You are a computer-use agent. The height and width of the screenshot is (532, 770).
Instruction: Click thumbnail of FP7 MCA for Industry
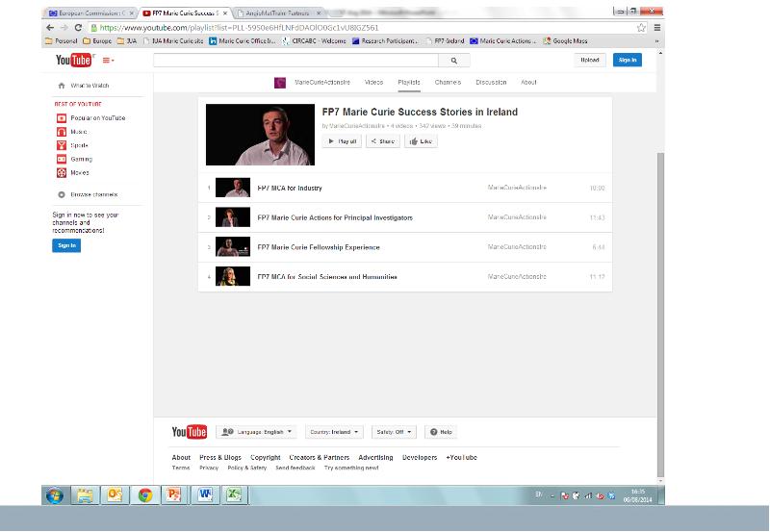tap(233, 188)
